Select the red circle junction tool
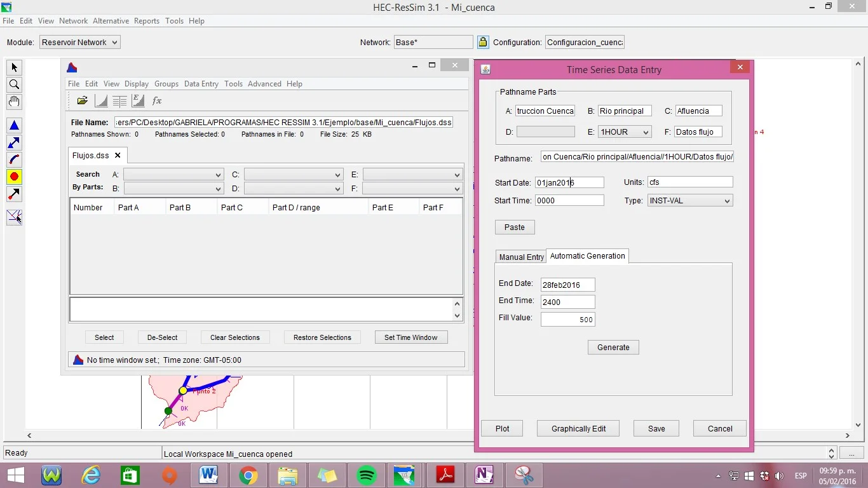The width and height of the screenshot is (868, 488). [x=14, y=177]
